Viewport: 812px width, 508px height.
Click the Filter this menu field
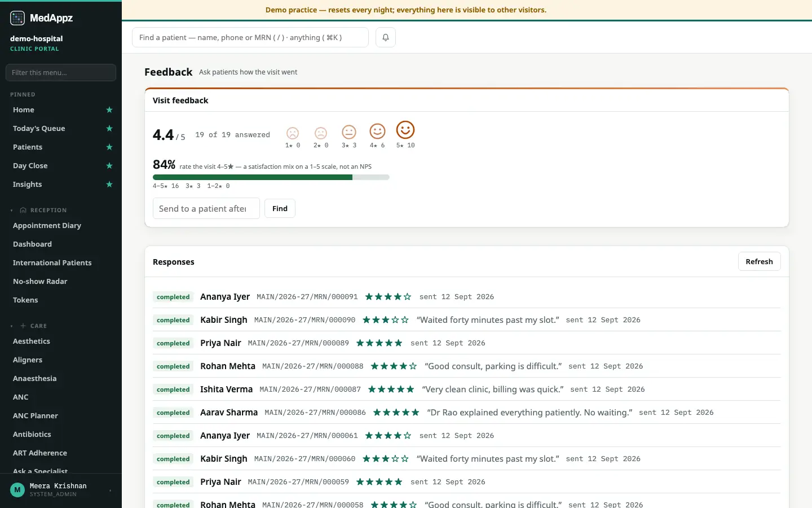tap(61, 72)
